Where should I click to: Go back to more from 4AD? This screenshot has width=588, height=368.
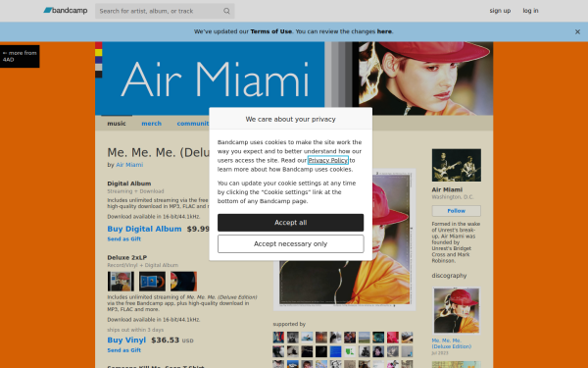point(20,56)
